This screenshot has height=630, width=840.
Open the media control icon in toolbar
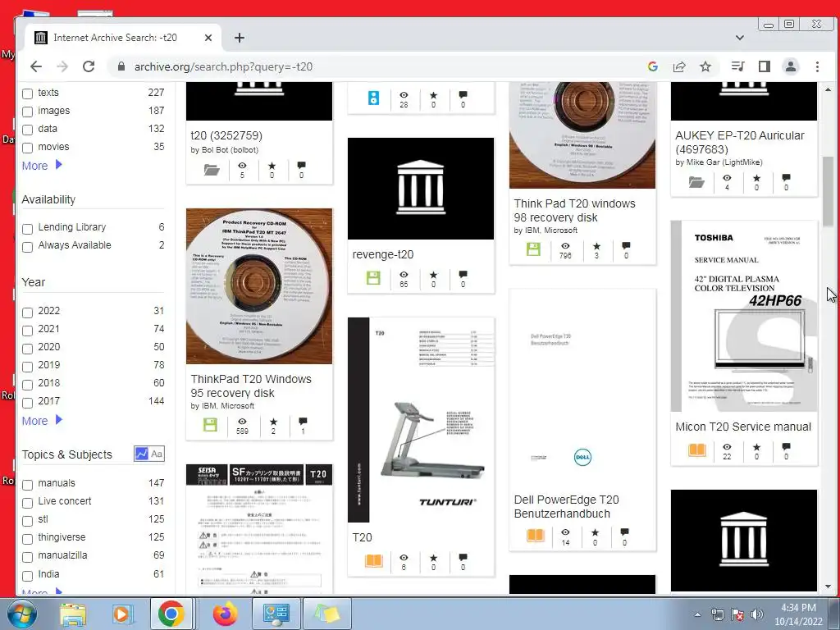coord(737,66)
